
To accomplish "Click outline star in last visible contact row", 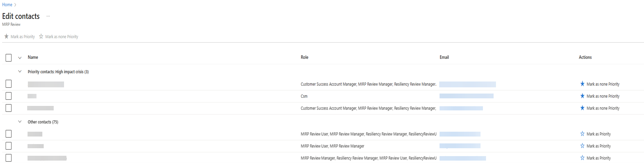I will click(582, 158).
